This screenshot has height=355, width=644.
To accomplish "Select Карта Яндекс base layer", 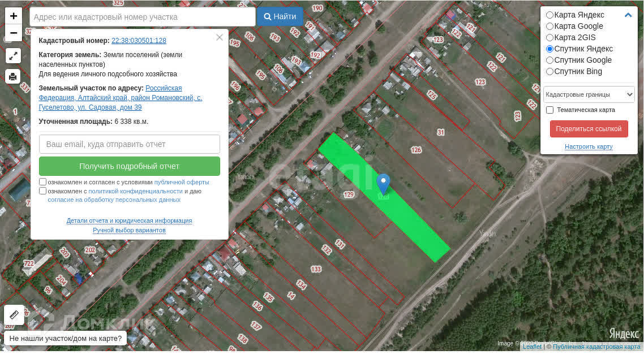I will point(549,15).
